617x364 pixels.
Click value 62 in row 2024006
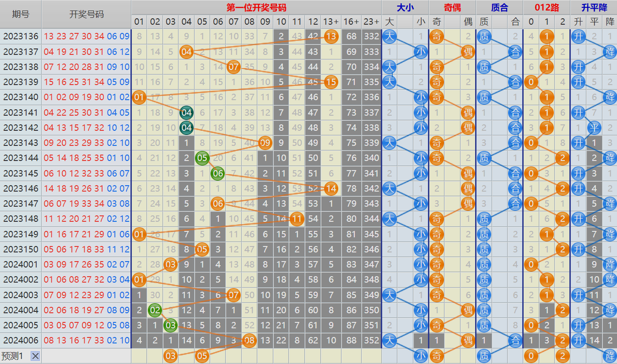click(x=313, y=340)
